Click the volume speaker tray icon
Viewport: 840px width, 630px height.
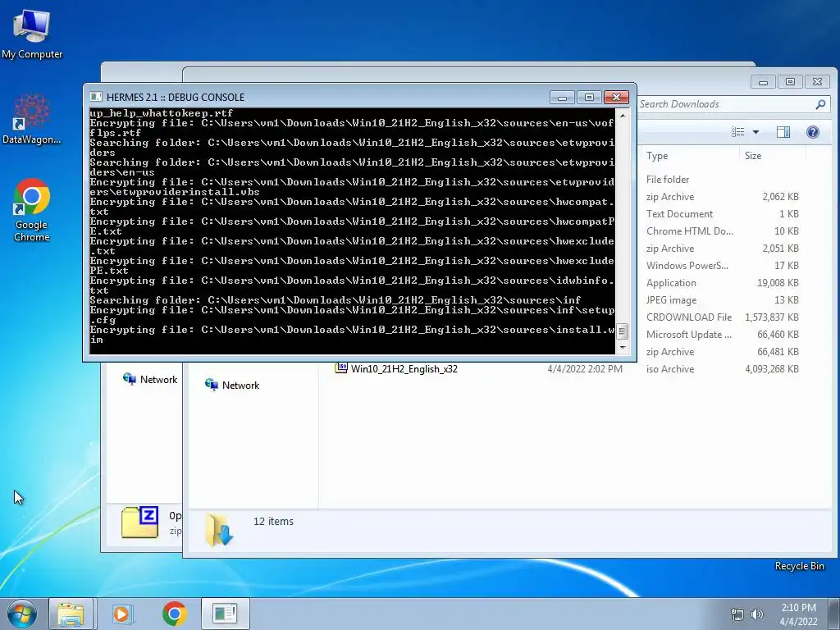[x=757, y=614]
